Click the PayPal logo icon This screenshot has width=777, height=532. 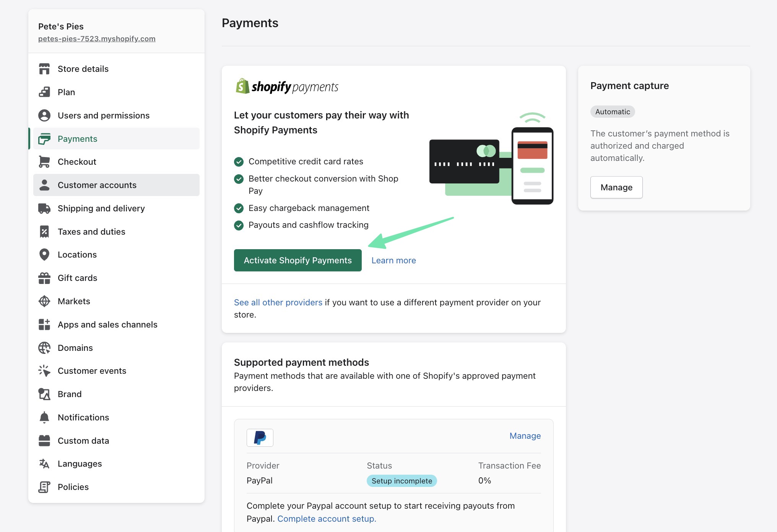(260, 438)
